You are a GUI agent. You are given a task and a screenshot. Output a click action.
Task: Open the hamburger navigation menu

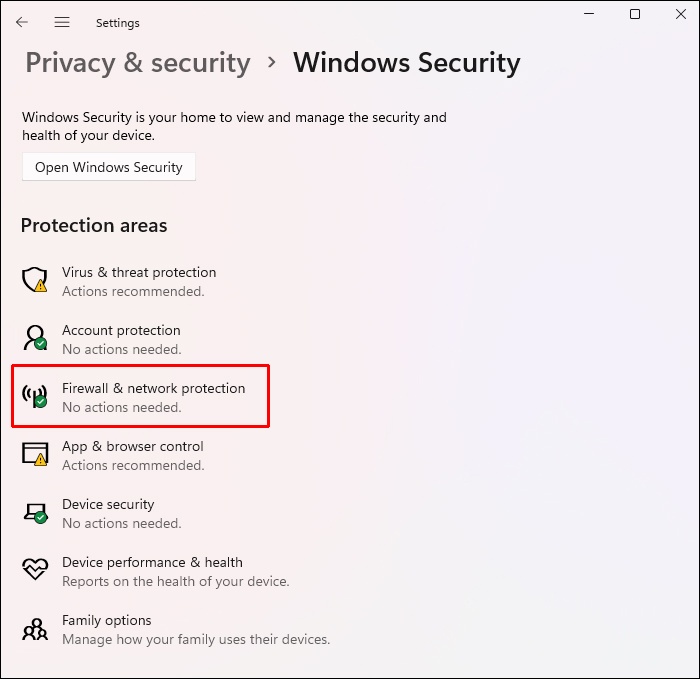(x=62, y=22)
